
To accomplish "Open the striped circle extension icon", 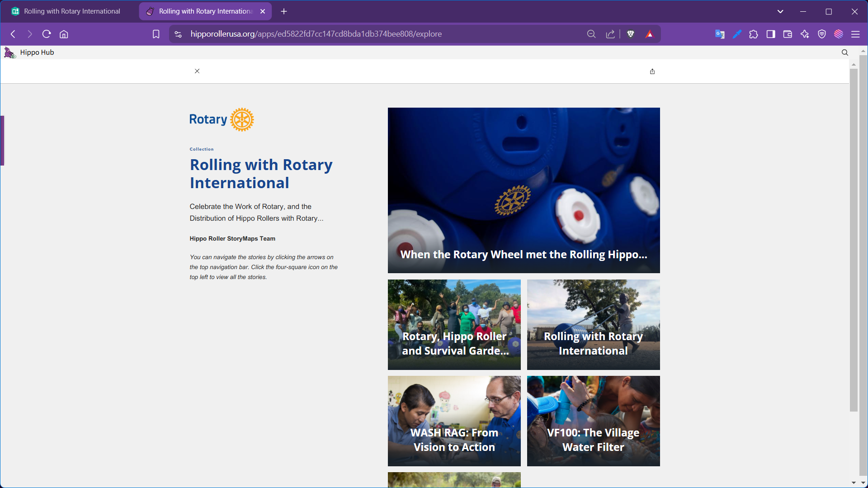I will [x=839, y=34].
